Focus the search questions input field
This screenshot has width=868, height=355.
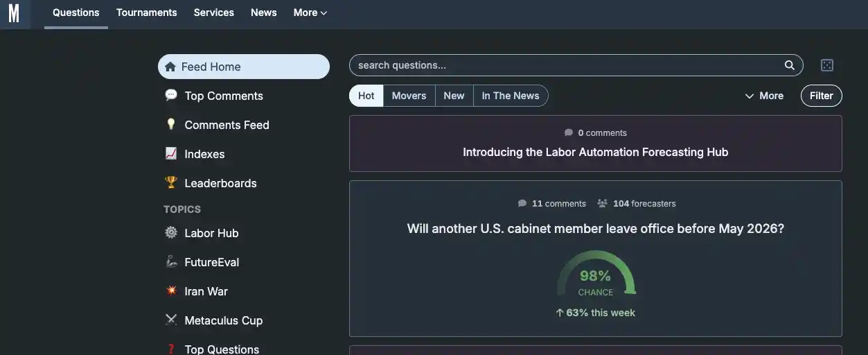point(565,65)
